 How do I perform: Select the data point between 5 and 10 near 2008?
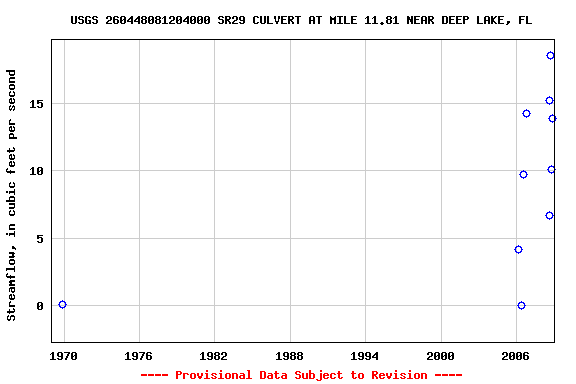549,215
